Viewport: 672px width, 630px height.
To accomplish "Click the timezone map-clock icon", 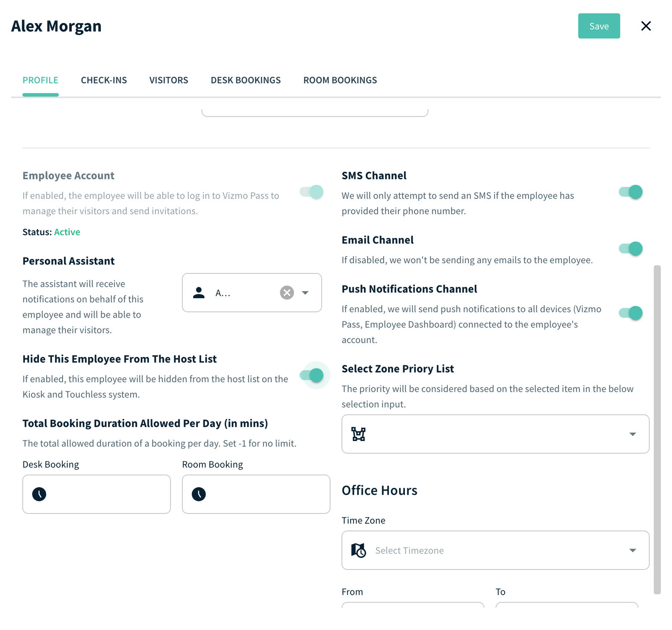I will point(358,550).
